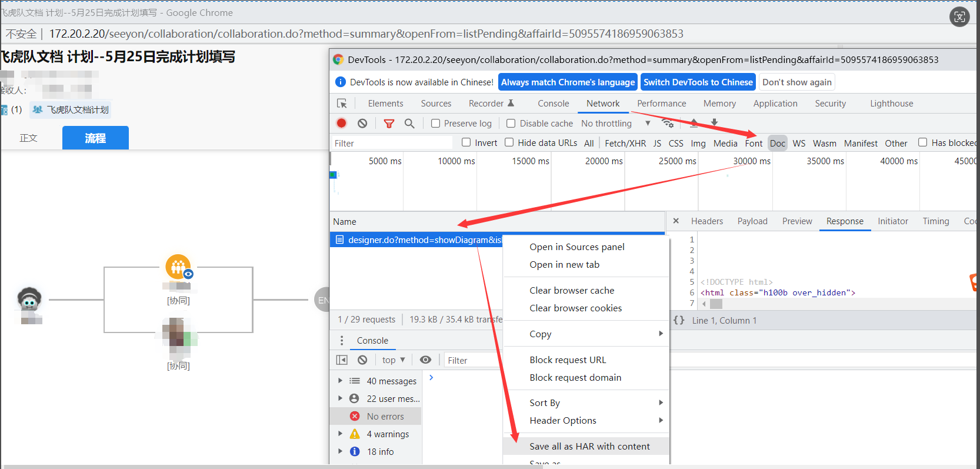Click the pretty print braces icon
The image size is (980, 469).
679,320
